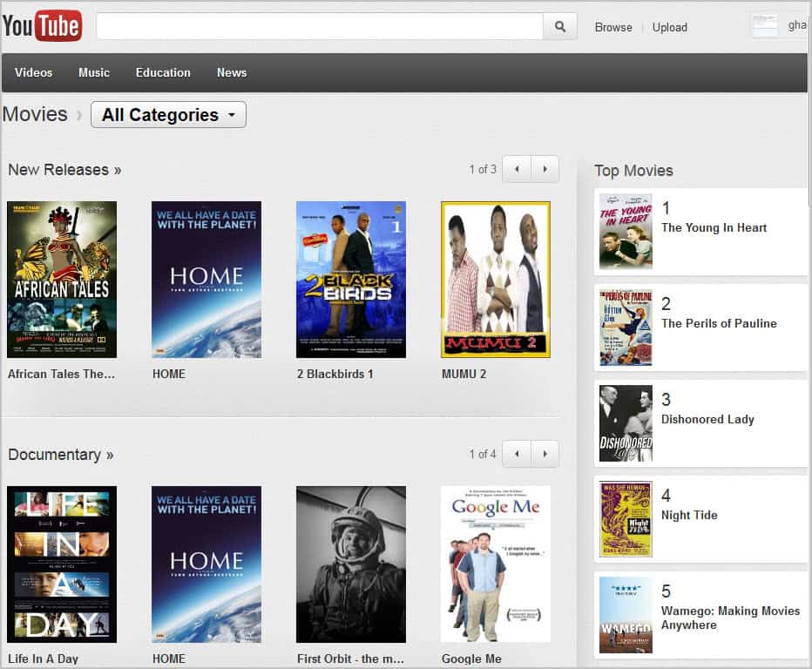Click the Movies breadcrumb heading
Screen dimensions: 812x669
35,114
